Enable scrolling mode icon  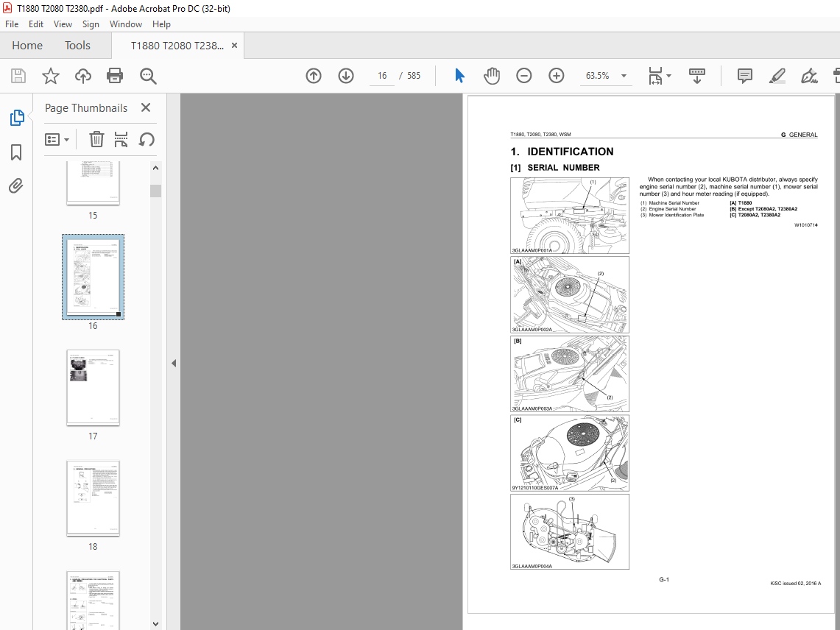tap(696, 76)
